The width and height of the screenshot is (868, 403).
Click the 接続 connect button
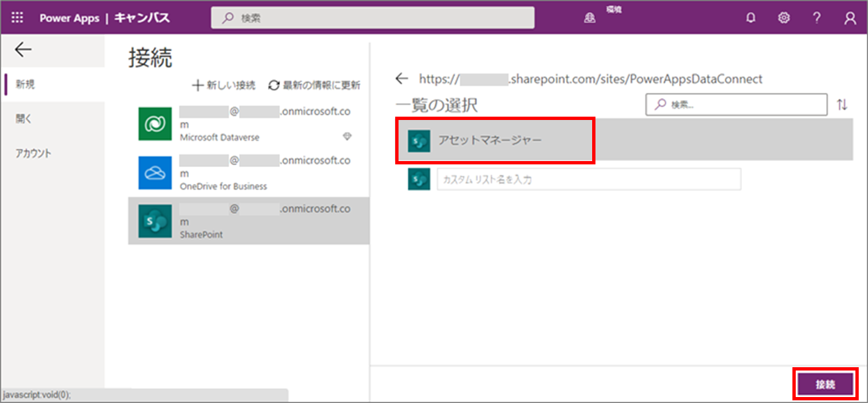coord(825,384)
